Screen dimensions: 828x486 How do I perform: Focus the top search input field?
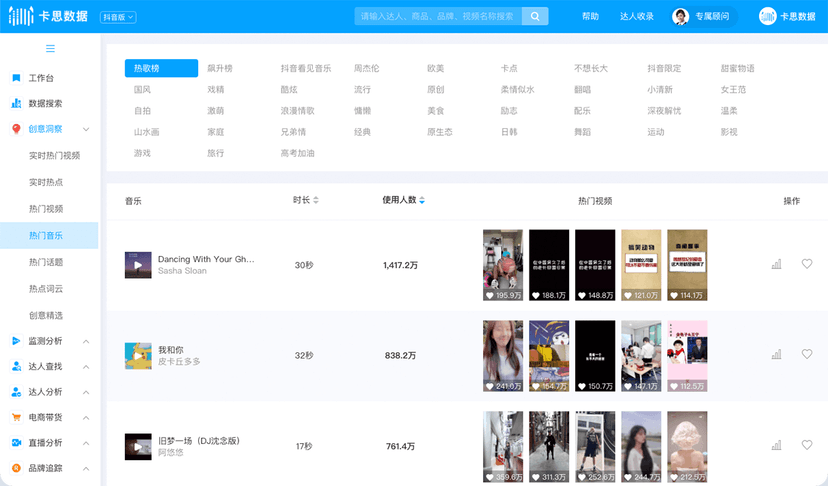point(438,16)
